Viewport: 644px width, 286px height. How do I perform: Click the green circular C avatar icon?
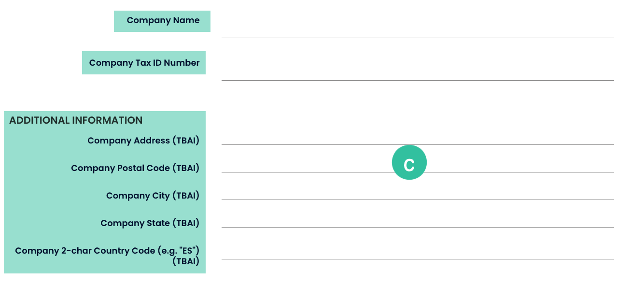[409, 162]
